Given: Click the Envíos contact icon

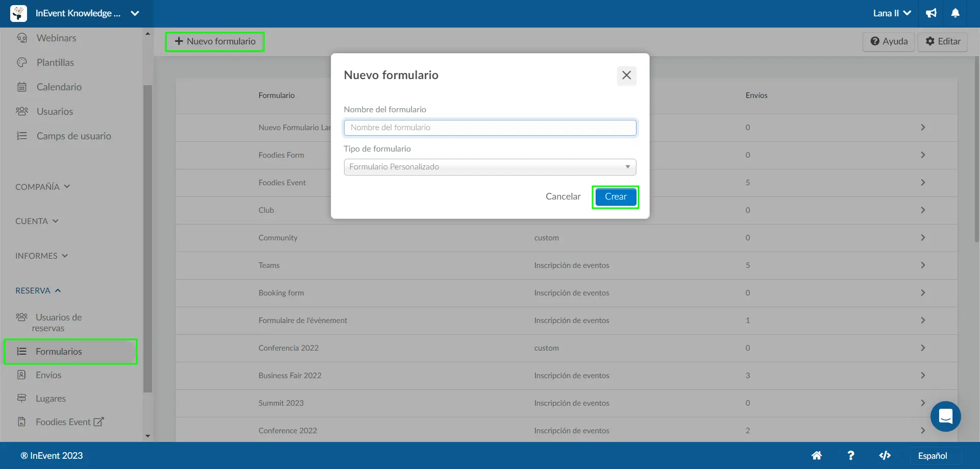Looking at the screenshot, I should (21, 375).
